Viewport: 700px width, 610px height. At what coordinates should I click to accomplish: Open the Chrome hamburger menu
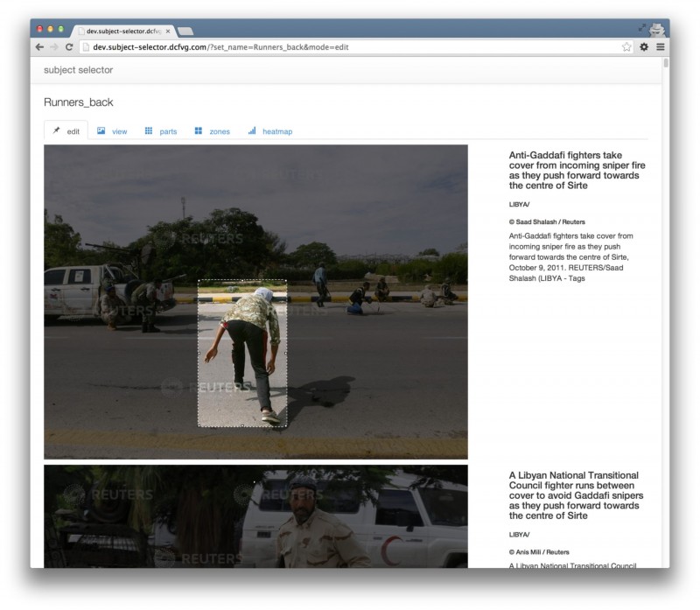click(x=660, y=46)
